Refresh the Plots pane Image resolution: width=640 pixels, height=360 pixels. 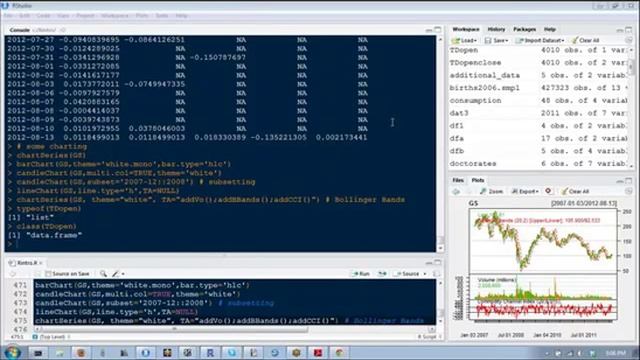(x=629, y=191)
